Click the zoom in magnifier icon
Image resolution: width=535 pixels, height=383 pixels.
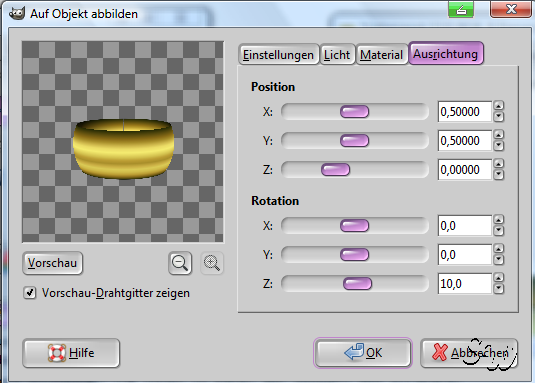[x=212, y=263]
